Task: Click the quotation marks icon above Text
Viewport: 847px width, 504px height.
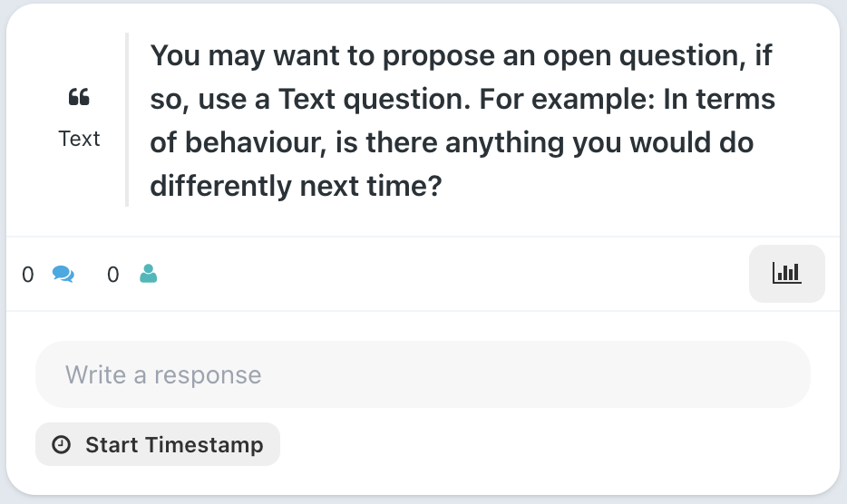Action: click(79, 97)
